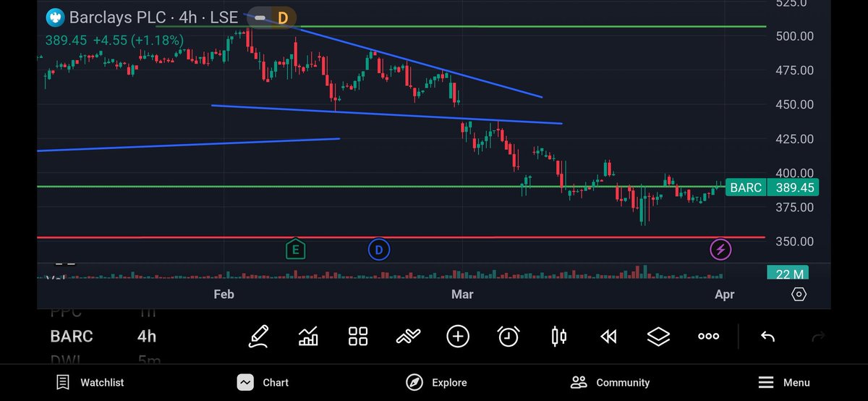The image size is (868, 401).
Task: Add symbol with the plus circle icon
Action: [458, 336]
